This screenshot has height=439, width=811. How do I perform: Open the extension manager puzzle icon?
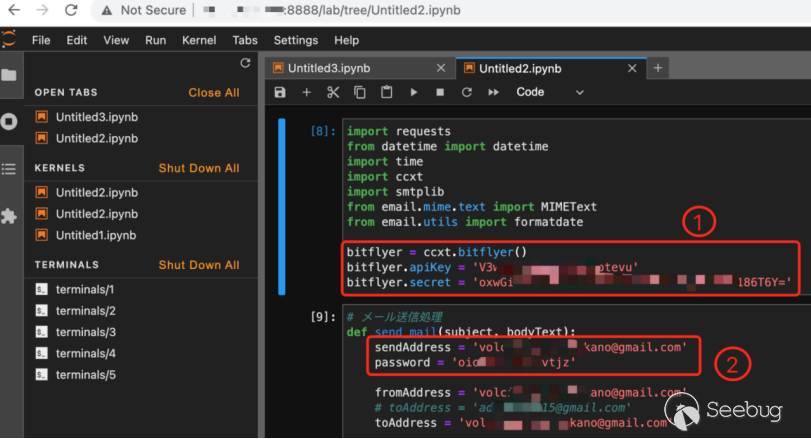(x=9, y=216)
